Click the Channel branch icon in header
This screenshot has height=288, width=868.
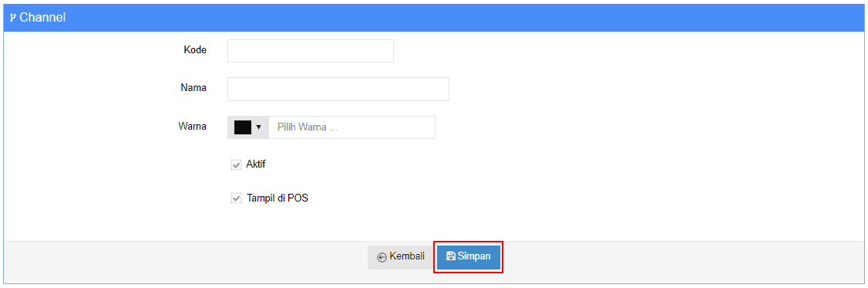[13, 18]
